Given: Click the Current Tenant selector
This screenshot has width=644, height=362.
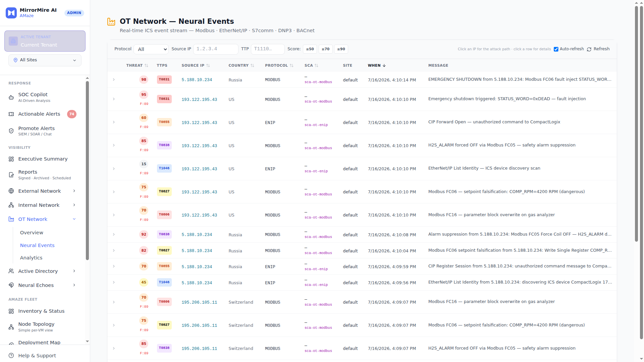Looking at the screenshot, I should pos(45,41).
